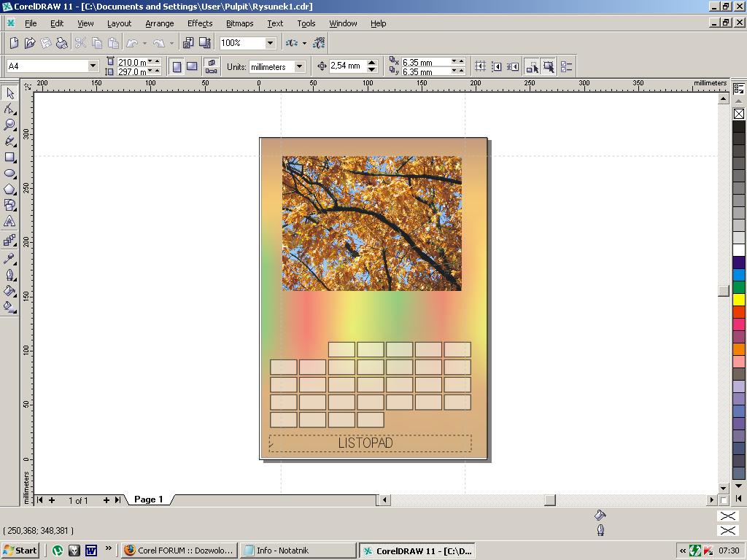
Task: Select the Eyedropper tool
Action: click(x=9, y=258)
